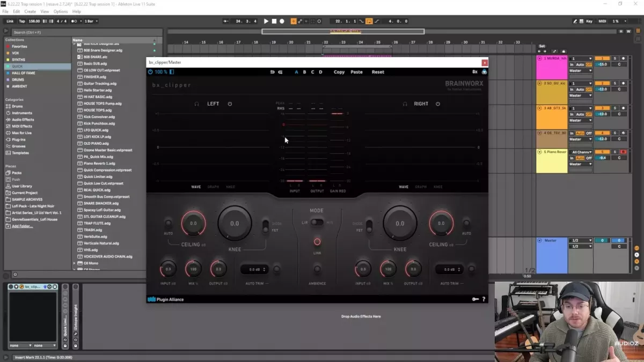
Task: Open User Library in browser Places
Action: (22, 186)
